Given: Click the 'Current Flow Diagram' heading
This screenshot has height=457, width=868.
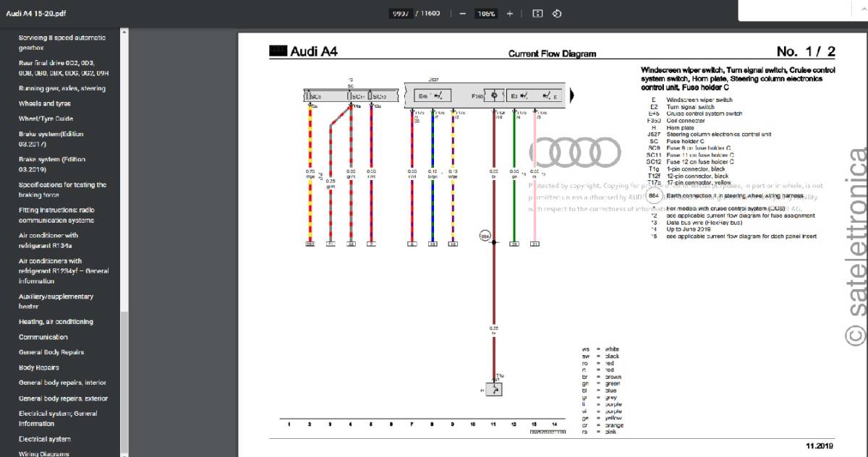Looking at the screenshot, I should [x=552, y=54].
